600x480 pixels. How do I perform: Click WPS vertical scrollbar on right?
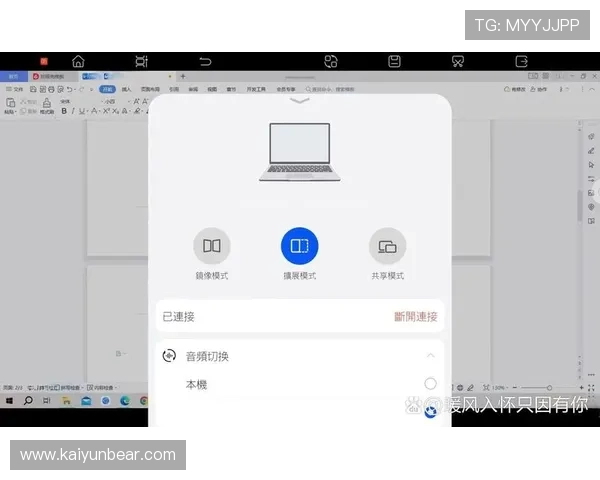(579, 205)
